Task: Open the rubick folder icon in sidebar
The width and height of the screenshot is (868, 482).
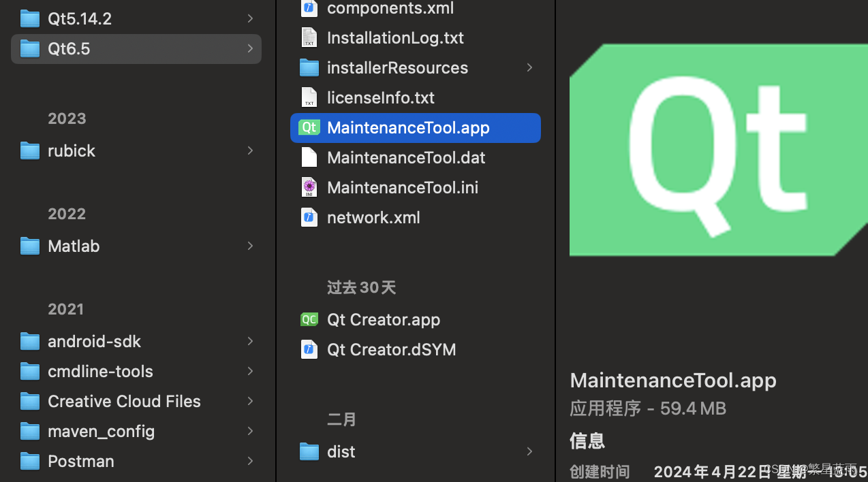Action: [30, 150]
